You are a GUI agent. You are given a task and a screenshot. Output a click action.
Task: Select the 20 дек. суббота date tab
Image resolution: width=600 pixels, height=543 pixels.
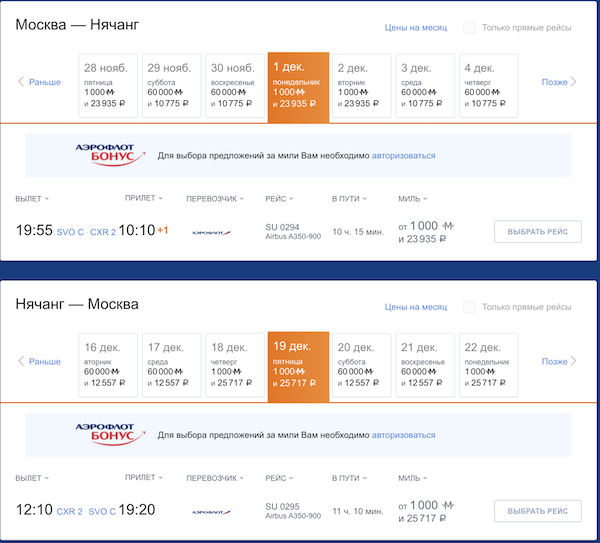(x=361, y=364)
